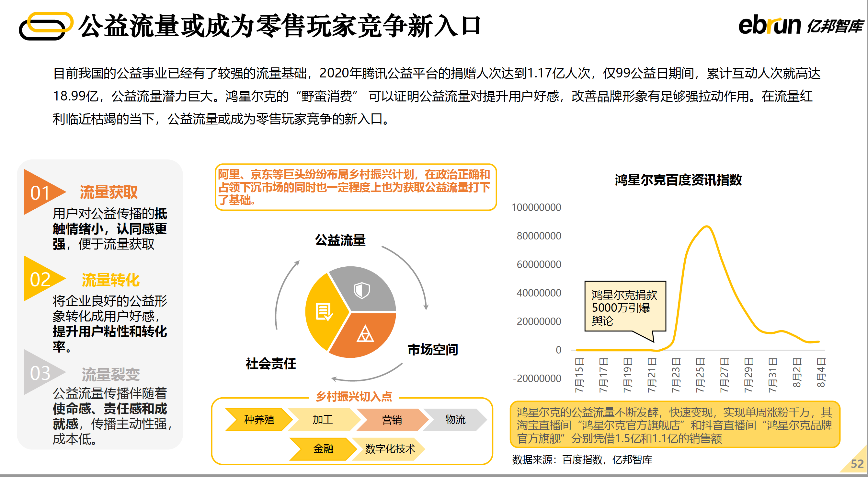Click the orange-outlined box about 阿里、京东 rural plans
This screenshot has height=477, width=868.
(356, 187)
